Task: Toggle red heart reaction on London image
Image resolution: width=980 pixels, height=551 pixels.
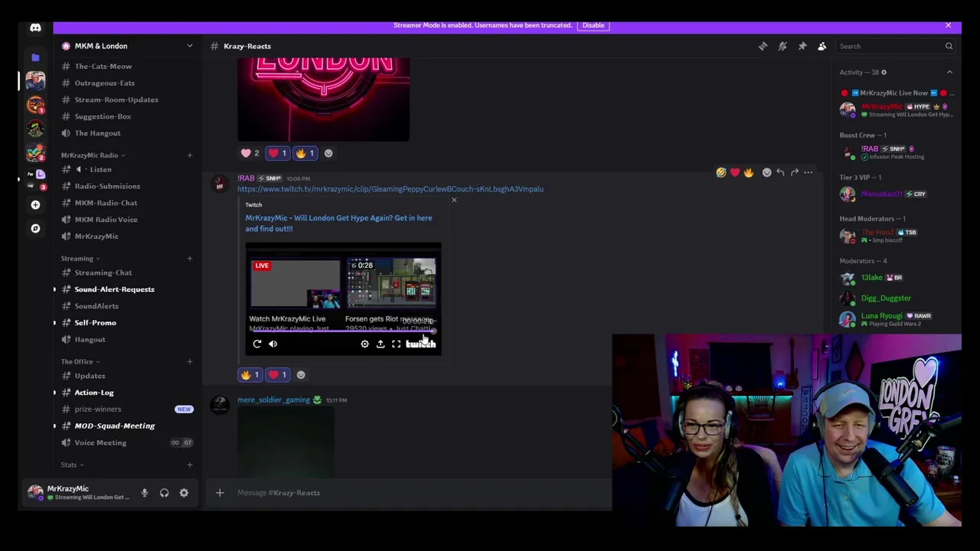Action: (278, 153)
